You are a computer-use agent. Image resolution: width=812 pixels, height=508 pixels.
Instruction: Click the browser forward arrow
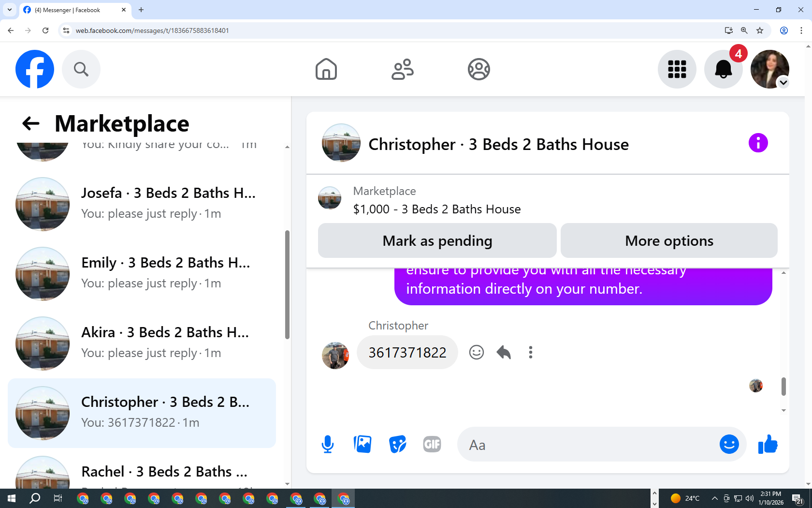(x=28, y=30)
